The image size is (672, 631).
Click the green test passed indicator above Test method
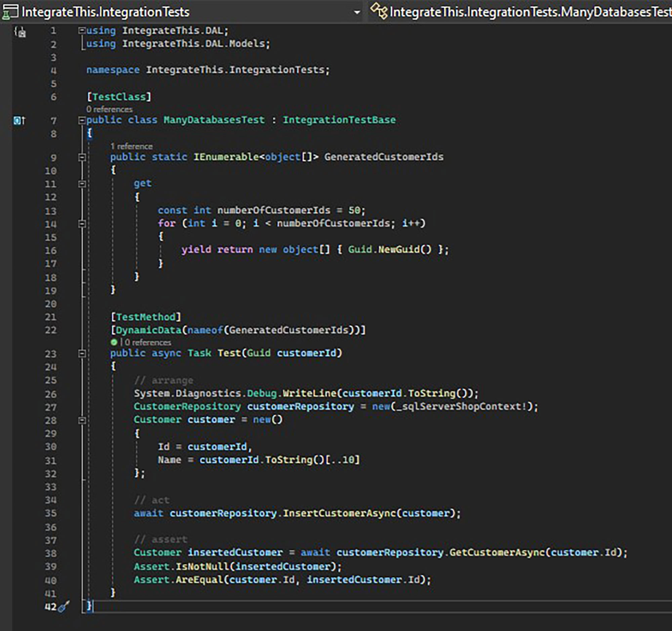[x=114, y=342]
